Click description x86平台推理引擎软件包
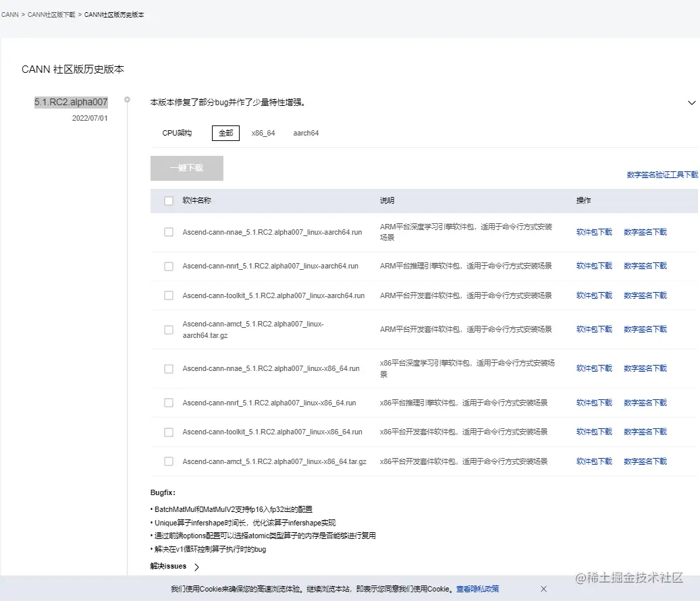The height and width of the screenshot is (601, 700). [463, 403]
